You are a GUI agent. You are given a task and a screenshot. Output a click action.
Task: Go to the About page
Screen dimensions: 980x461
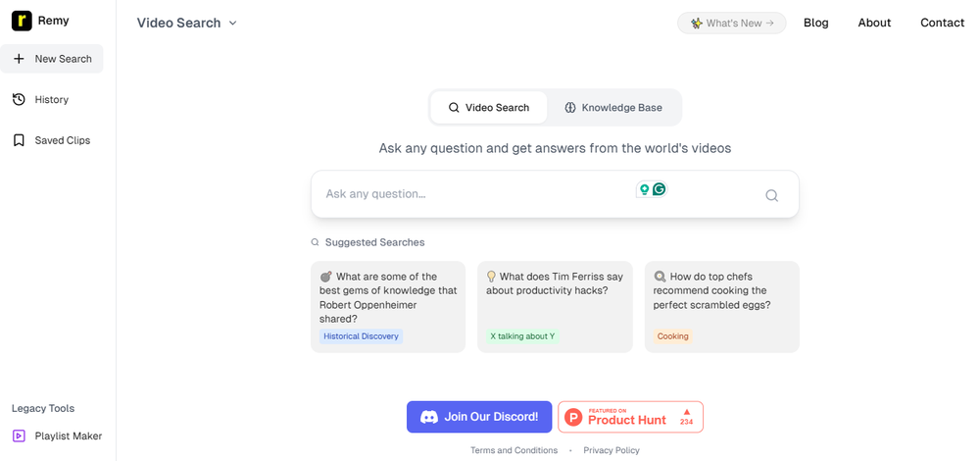(874, 23)
